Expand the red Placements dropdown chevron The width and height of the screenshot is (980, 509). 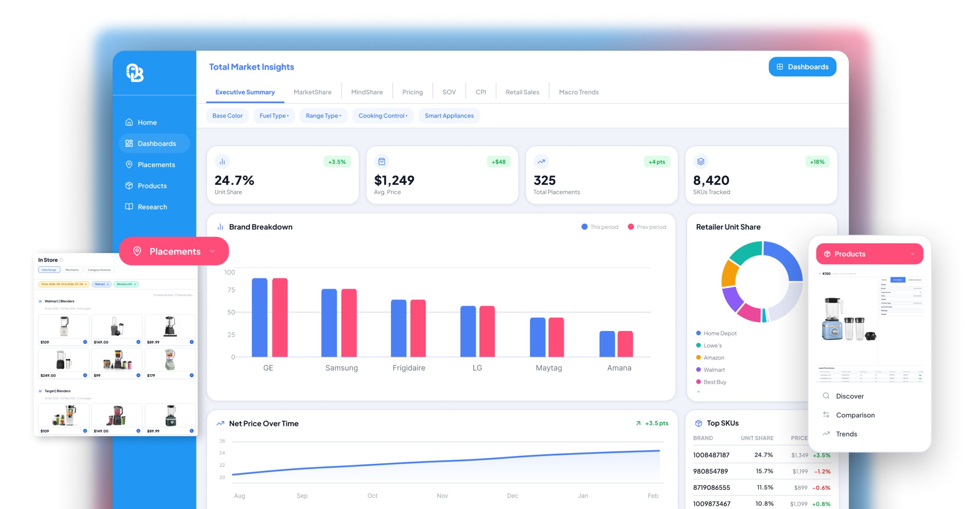[212, 251]
